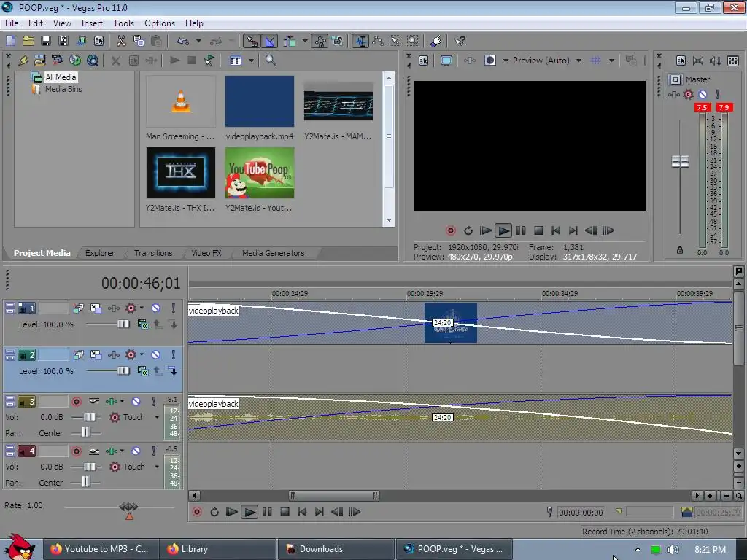This screenshot has height=560, width=747.
Task: Click the Master volume fader
Action: click(680, 161)
